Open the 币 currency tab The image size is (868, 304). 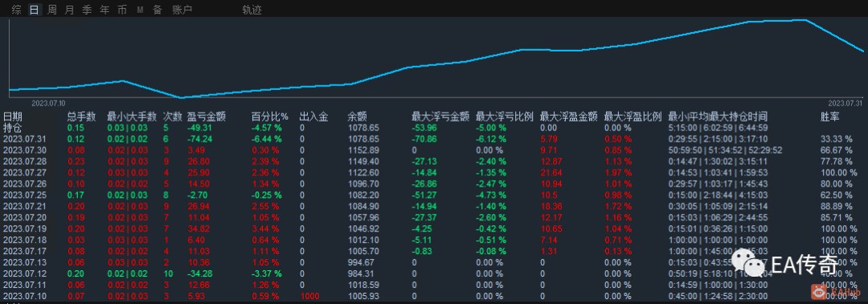(x=122, y=10)
